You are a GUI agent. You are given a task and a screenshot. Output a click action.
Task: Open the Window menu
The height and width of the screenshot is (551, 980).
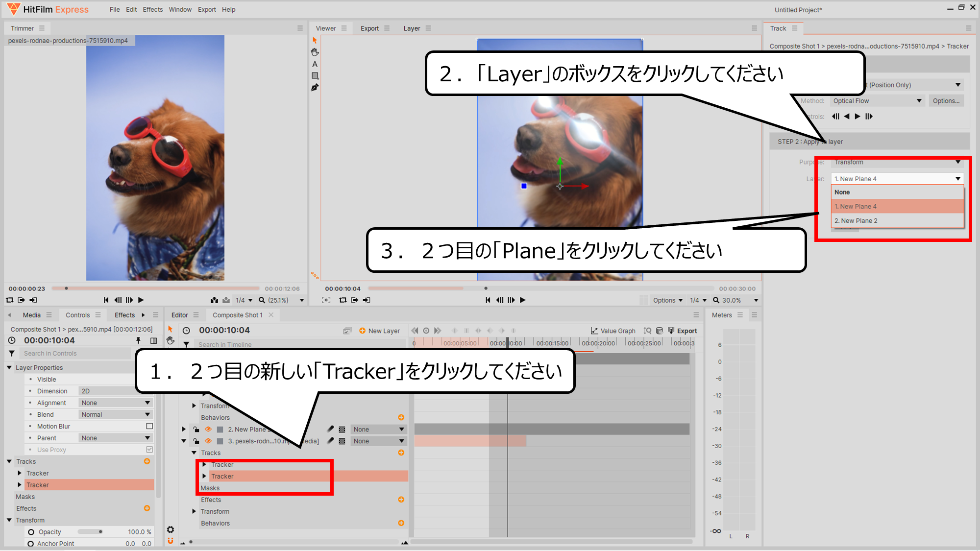[x=180, y=9]
